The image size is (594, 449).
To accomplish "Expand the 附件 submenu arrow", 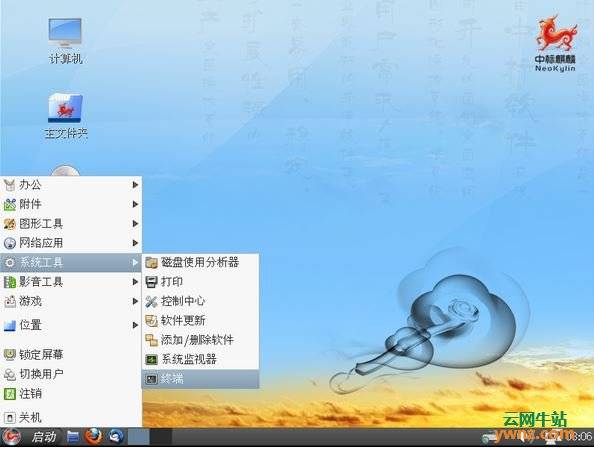I will (x=135, y=204).
